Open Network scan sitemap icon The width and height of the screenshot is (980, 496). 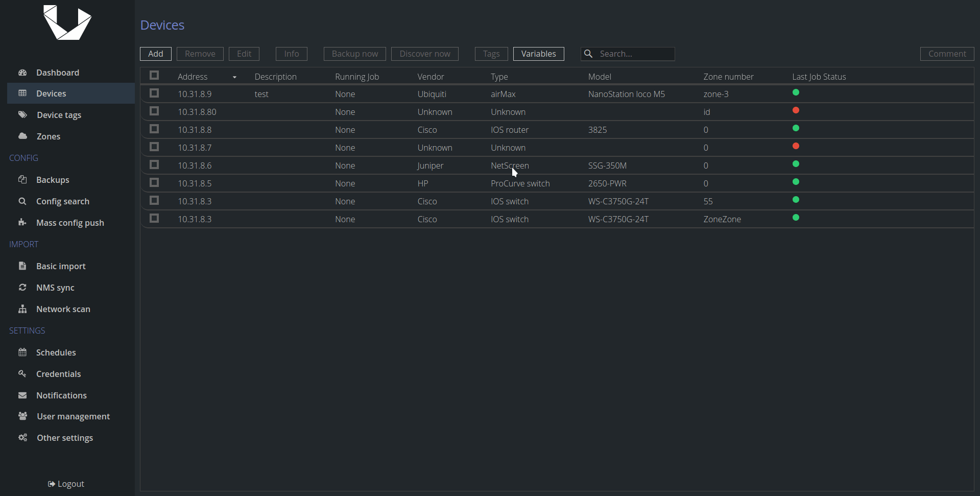click(22, 309)
